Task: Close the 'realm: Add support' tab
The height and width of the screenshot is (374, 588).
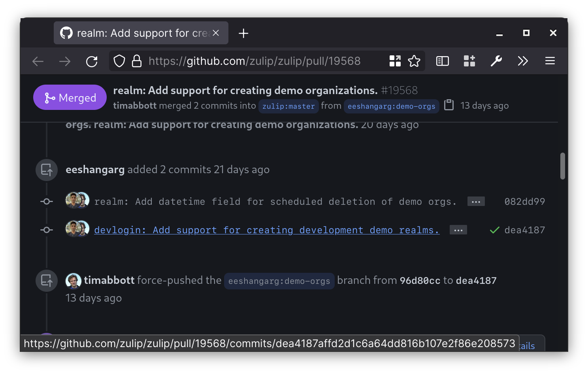Action: pos(216,33)
